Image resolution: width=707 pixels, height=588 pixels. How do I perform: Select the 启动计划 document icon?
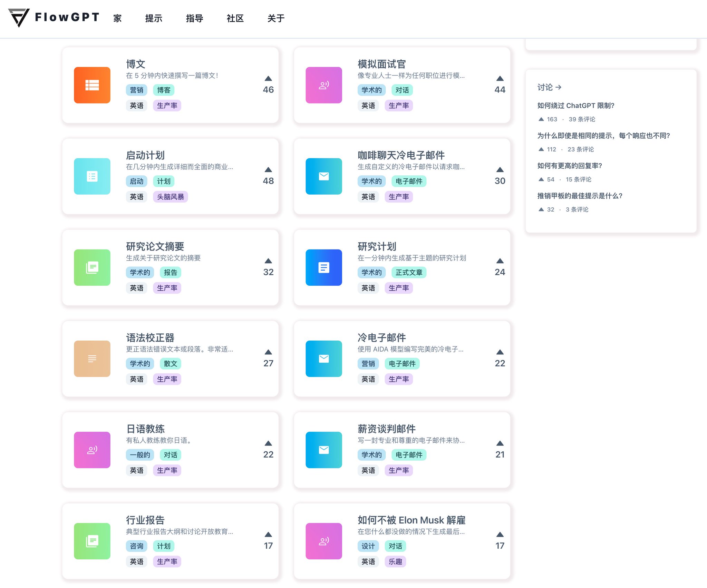coord(92,176)
